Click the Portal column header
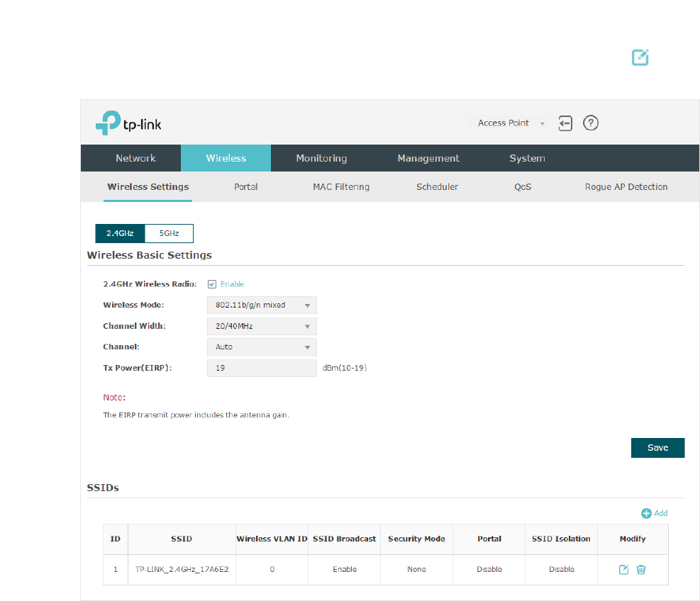Viewport: 700px width, 601px height. click(489, 539)
